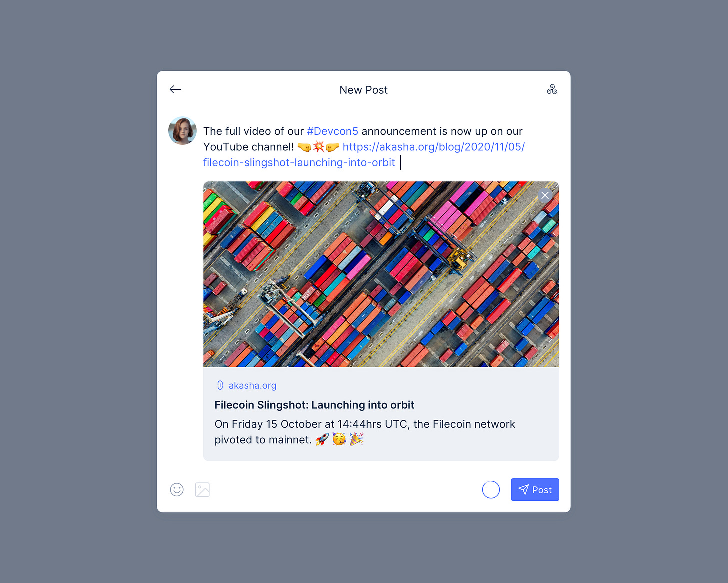The height and width of the screenshot is (583, 728).
Task: Click the shipping containers preview image
Action: tap(381, 274)
